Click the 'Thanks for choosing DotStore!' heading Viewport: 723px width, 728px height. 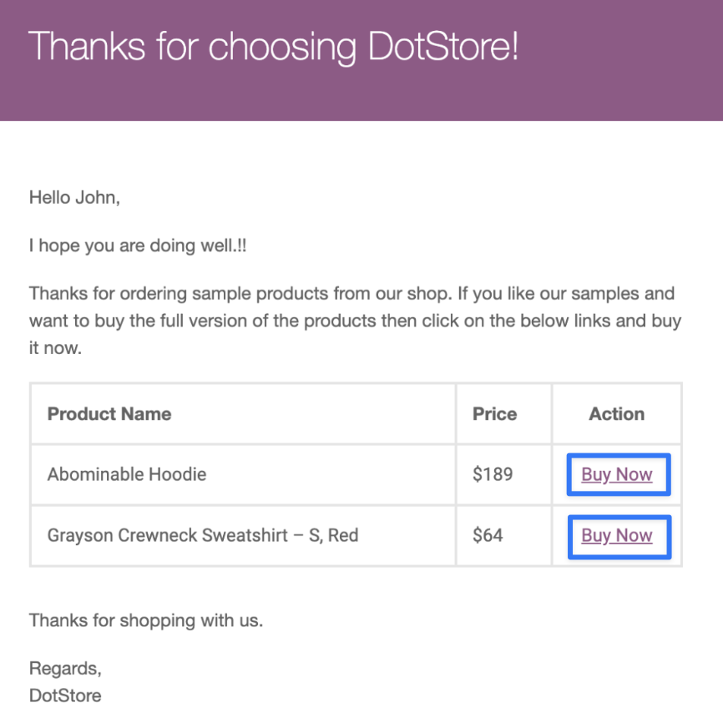tap(273, 47)
